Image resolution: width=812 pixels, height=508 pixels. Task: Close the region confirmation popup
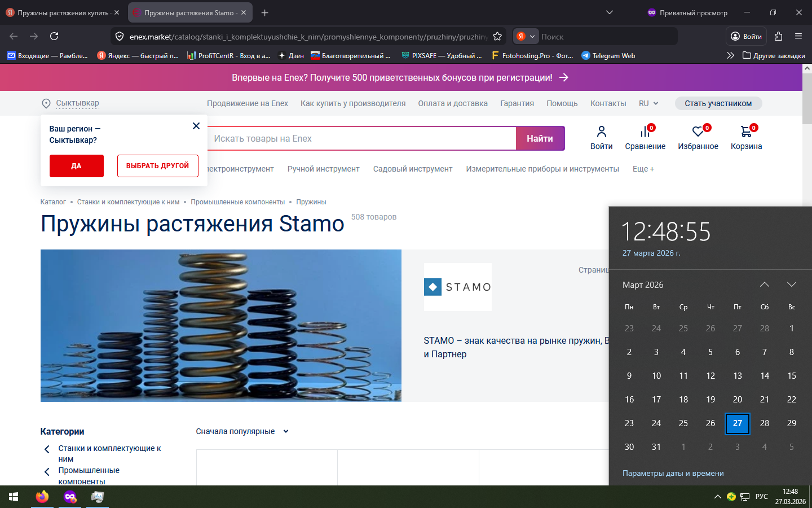coord(196,126)
